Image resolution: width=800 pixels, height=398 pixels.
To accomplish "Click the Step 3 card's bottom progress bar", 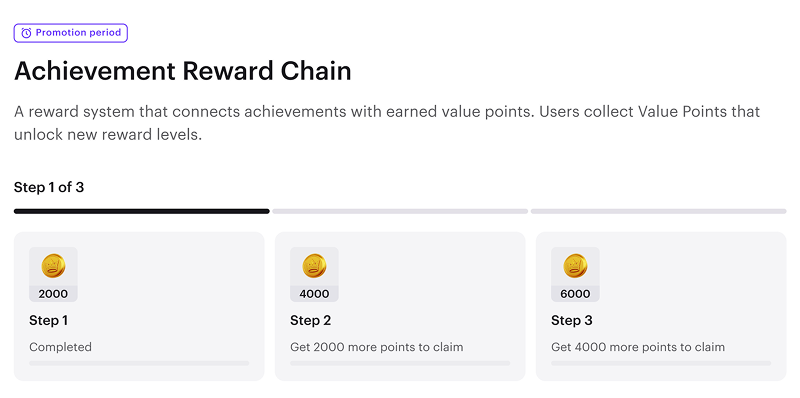I will click(x=661, y=363).
